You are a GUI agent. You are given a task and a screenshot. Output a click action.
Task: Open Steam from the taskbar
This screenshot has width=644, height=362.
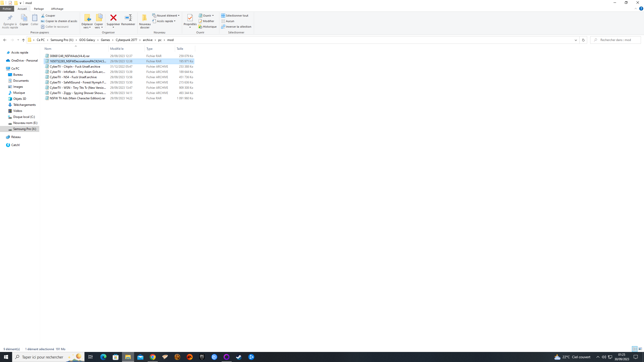point(239,357)
